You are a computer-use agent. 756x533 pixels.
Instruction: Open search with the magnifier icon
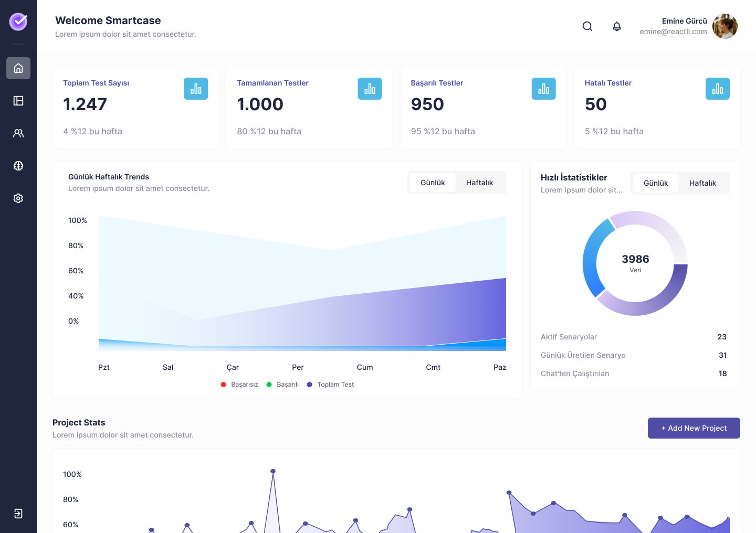pos(587,26)
